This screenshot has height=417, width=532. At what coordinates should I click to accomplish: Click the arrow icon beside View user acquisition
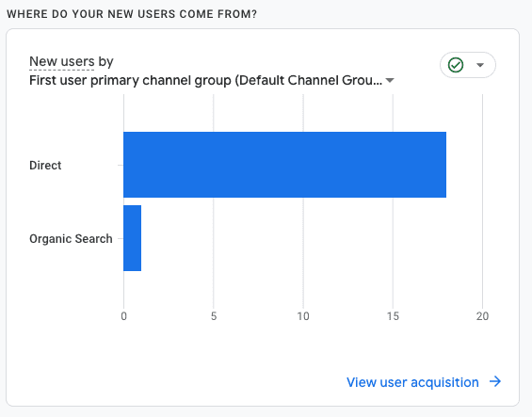point(495,381)
